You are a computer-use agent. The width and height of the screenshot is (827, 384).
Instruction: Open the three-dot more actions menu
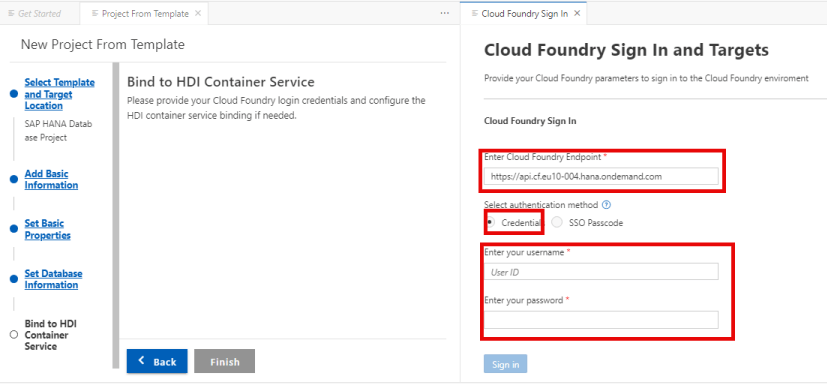[445, 13]
